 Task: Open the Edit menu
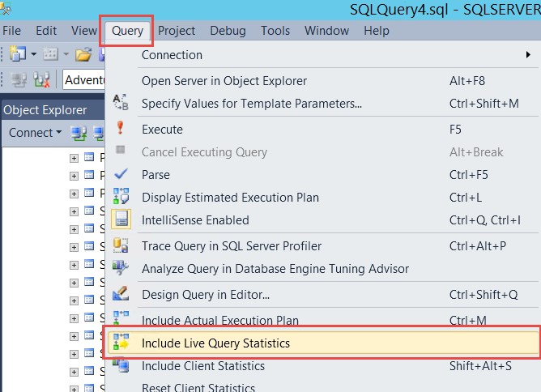[46, 31]
